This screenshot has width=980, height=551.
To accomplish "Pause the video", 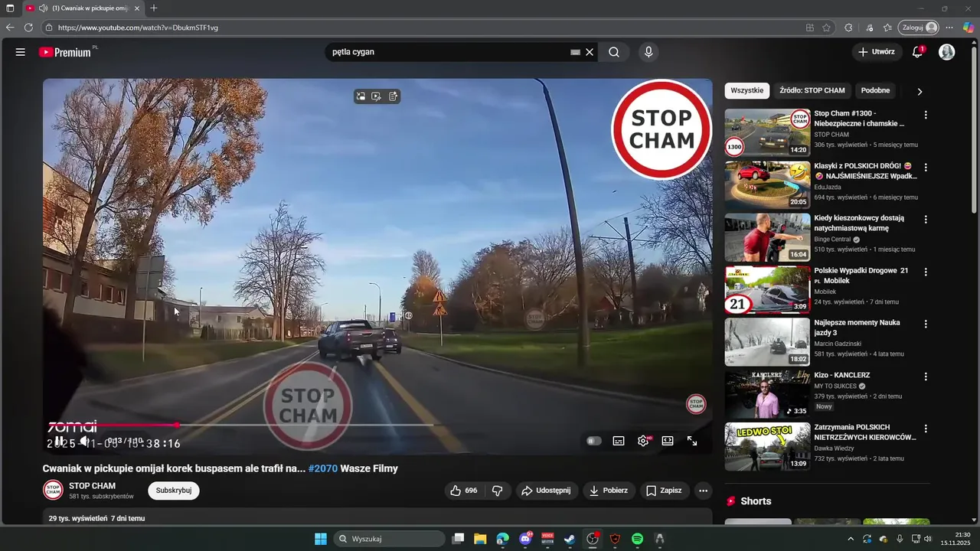I will tap(60, 442).
